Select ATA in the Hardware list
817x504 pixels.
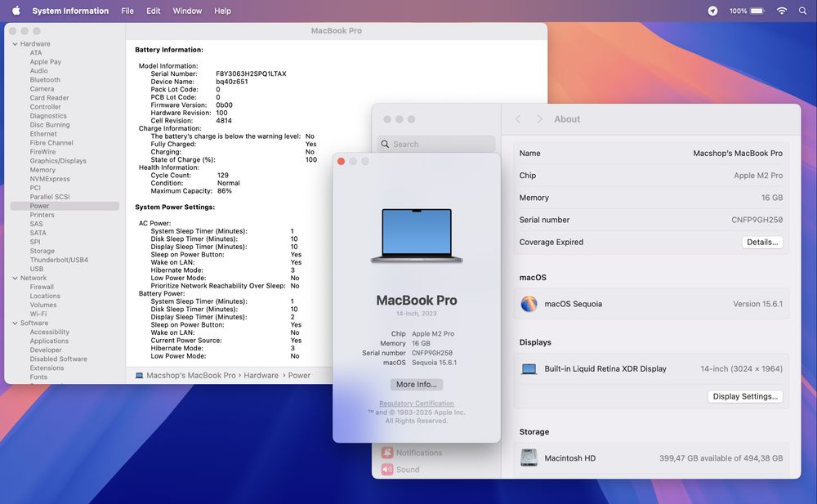(x=35, y=52)
